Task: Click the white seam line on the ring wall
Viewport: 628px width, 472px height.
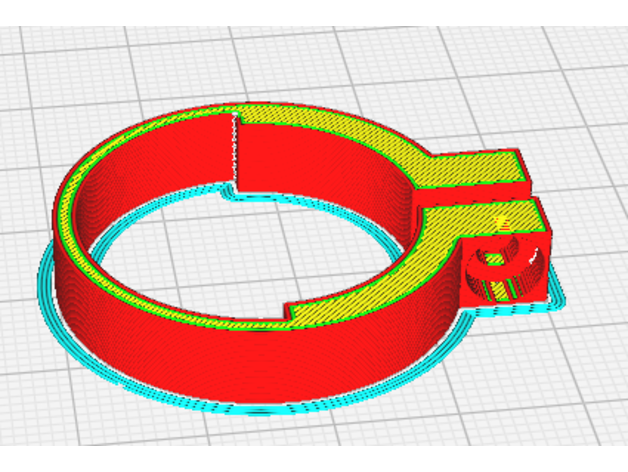Action: click(x=234, y=148)
